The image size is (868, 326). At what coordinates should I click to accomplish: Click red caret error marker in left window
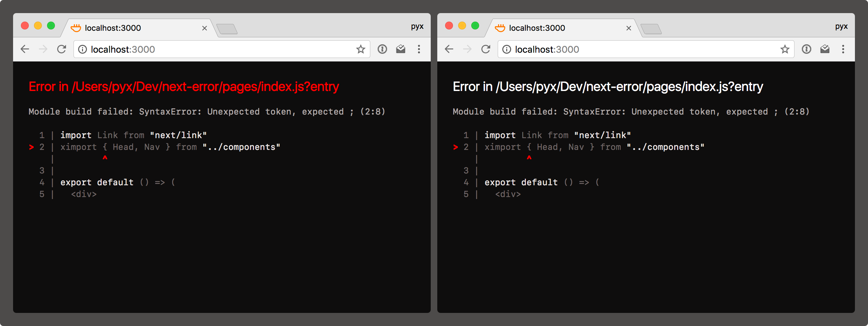point(105,158)
